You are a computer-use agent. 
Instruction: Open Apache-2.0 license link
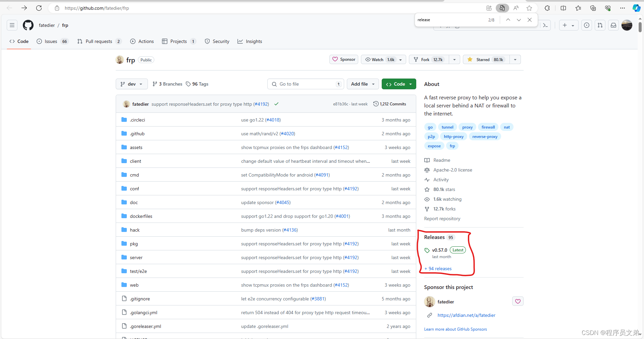448,170
